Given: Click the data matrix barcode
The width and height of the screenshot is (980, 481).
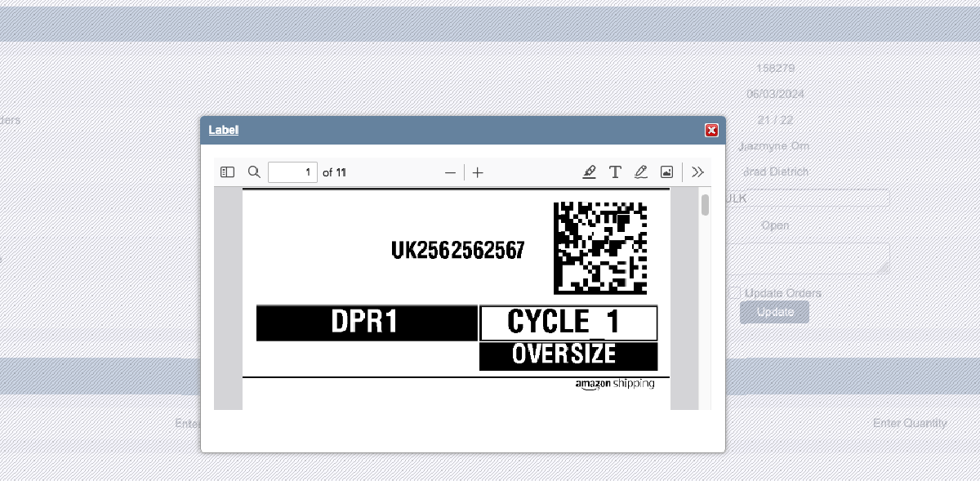Looking at the screenshot, I should [x=600, y=248].
